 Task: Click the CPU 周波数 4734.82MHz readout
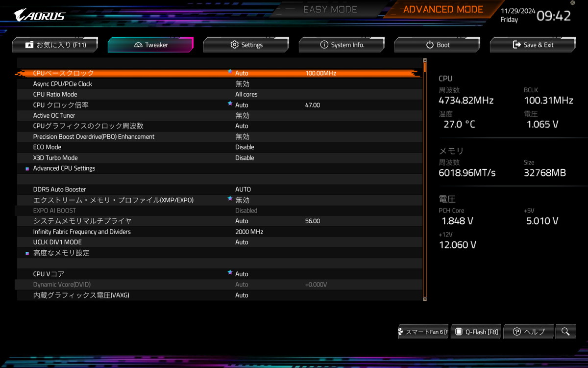point(466,101)
